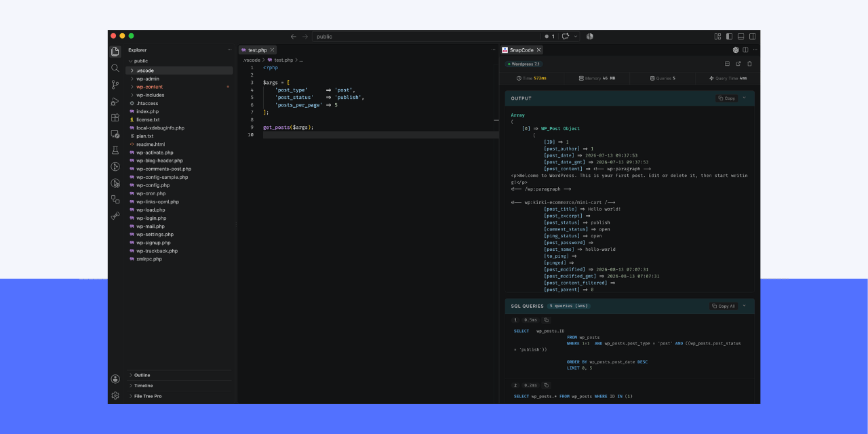The width and height of the screenshot is (868, 434).
Task: Open editor group more actions ellipsis for test.php
Action: tap(493, 50)
